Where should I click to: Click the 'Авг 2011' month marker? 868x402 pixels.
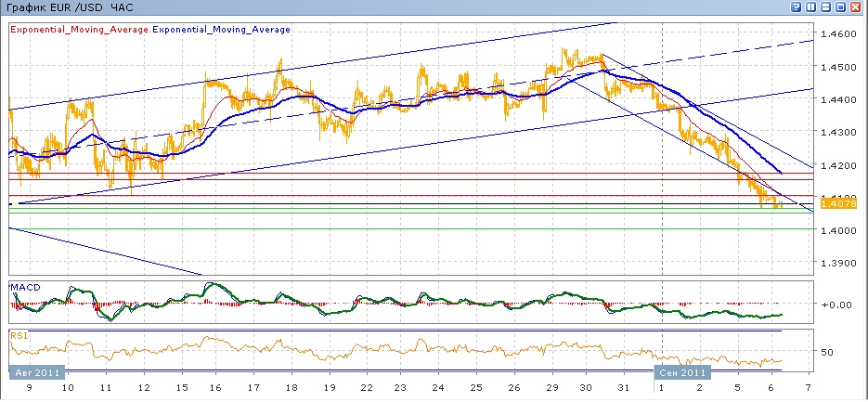[35, 372]
